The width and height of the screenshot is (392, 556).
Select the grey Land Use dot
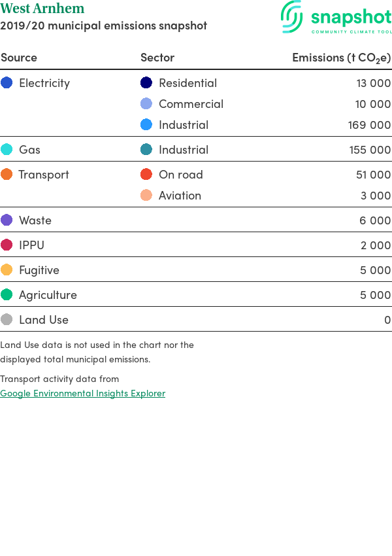click(x=7, y=319)
